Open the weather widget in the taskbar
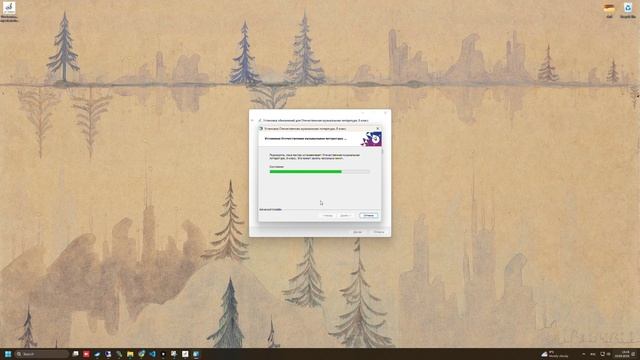Image resolution: width=640 pixels, height=360 pixels. 555,354
